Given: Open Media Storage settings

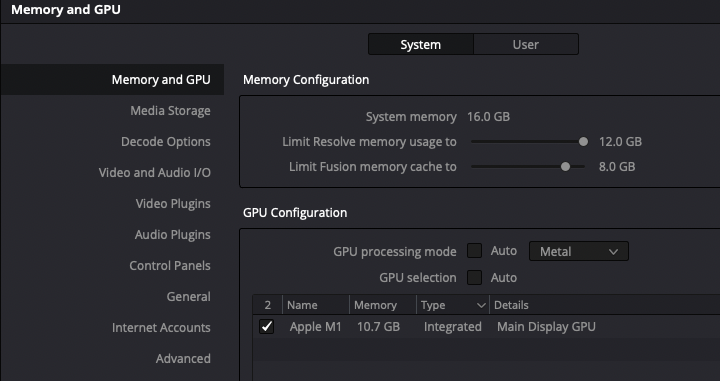Looking at the screenshot, I should click(170, 111).
